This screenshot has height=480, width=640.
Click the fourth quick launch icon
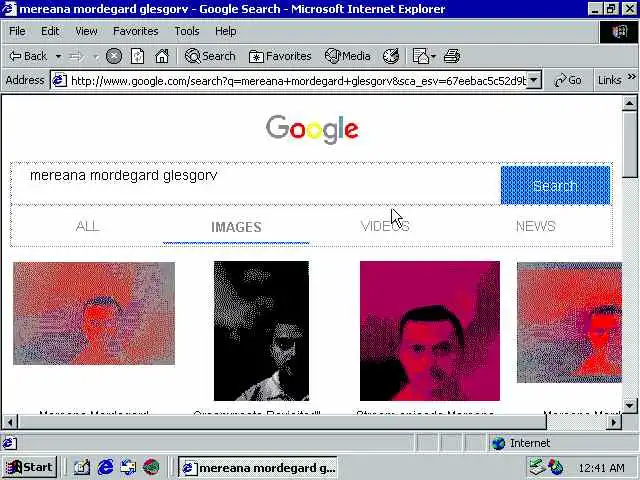coord(151,467)
